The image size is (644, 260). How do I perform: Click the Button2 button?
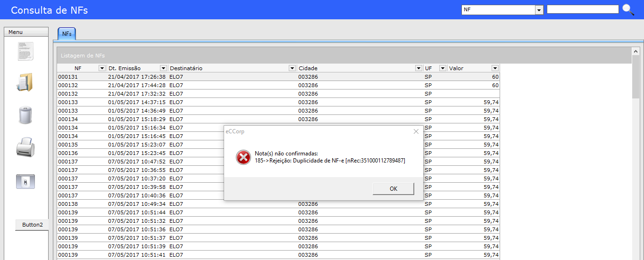pyautogui.click(x=32, y=225)
